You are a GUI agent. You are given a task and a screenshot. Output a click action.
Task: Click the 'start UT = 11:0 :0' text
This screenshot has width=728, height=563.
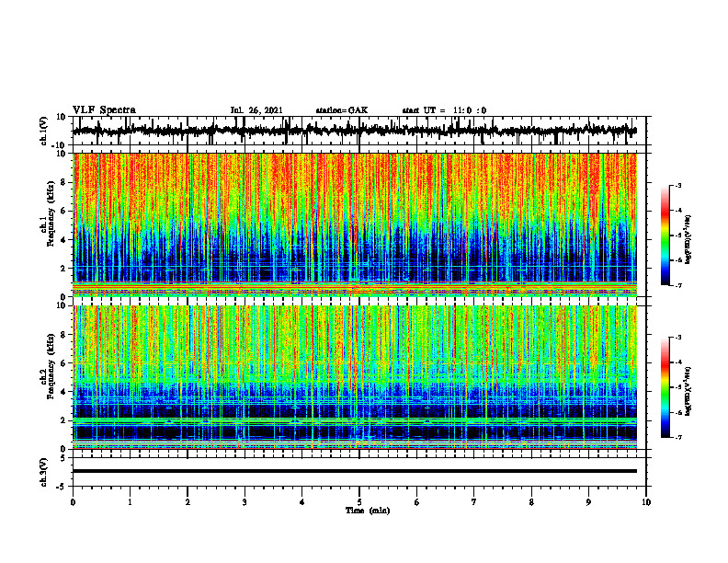(444, 110)
